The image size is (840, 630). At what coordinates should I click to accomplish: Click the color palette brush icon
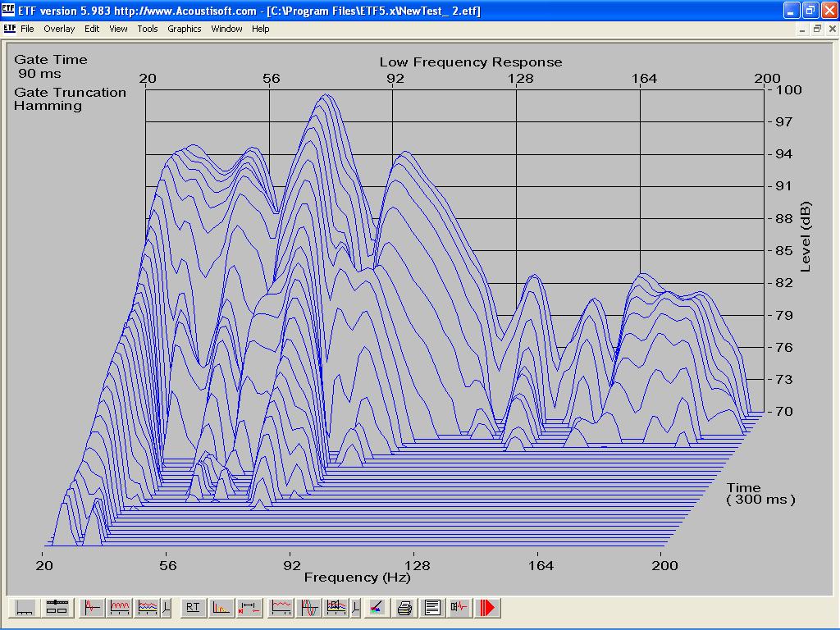376,608
